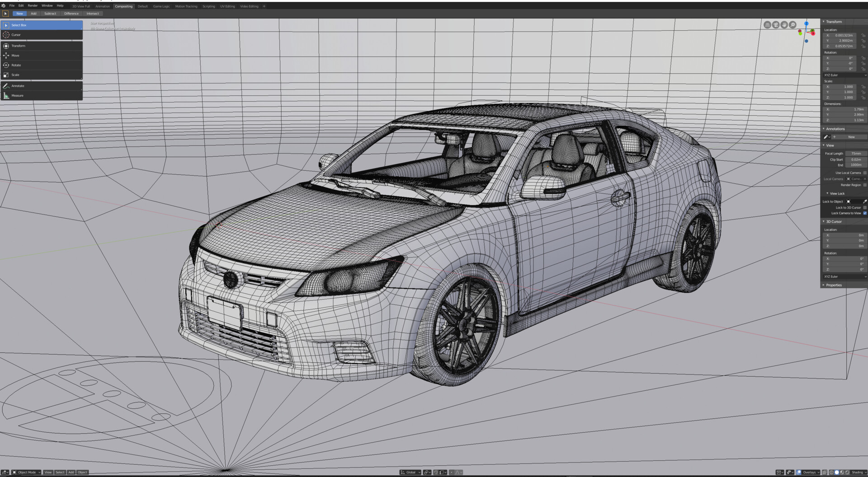This screenshot has width=868, height=477.
Task: Switch to wireframe shading icon
Action: pos(831,472)
